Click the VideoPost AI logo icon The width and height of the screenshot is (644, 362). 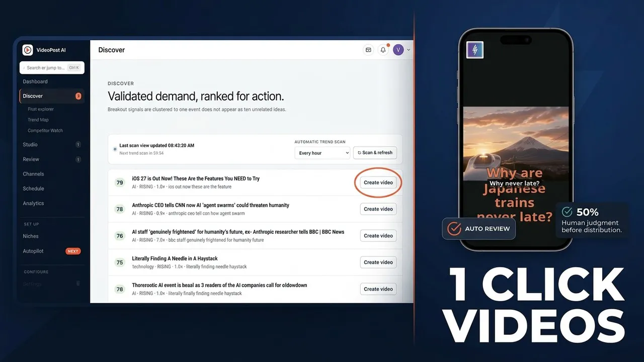pyautogui.click(x=28, y=50)
